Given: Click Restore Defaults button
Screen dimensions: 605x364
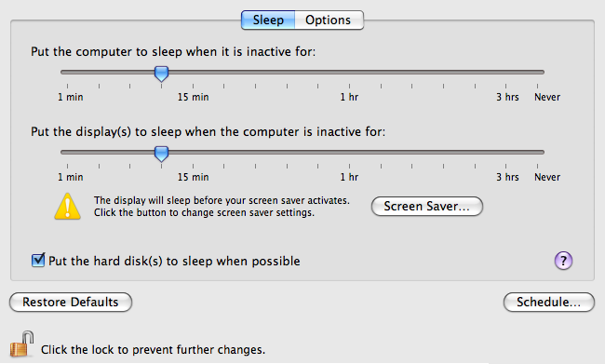Looking at the screenshot, I should pyautogui.click(x=71, y=302).
